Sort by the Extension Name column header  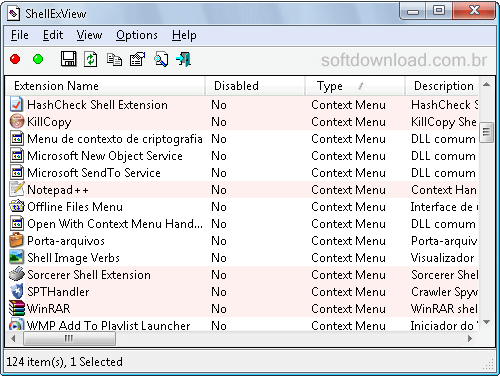105,86
